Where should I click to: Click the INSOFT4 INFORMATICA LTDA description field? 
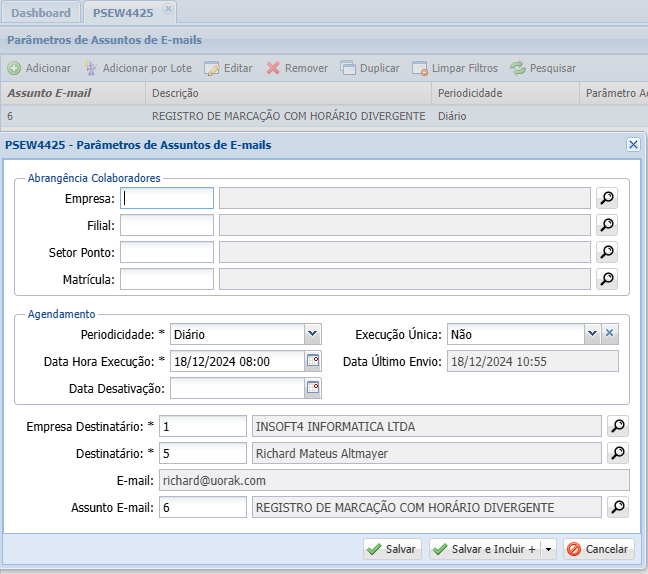coord(427,426)
